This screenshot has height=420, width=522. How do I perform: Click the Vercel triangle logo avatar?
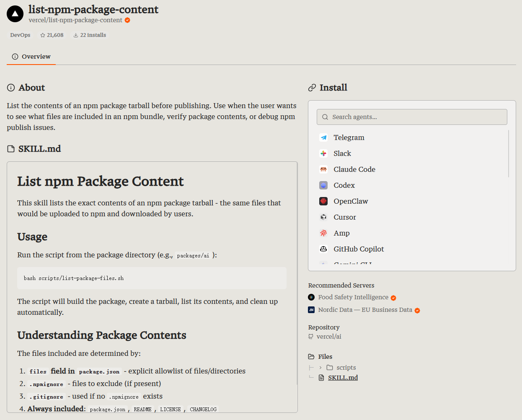pos(15,14)
